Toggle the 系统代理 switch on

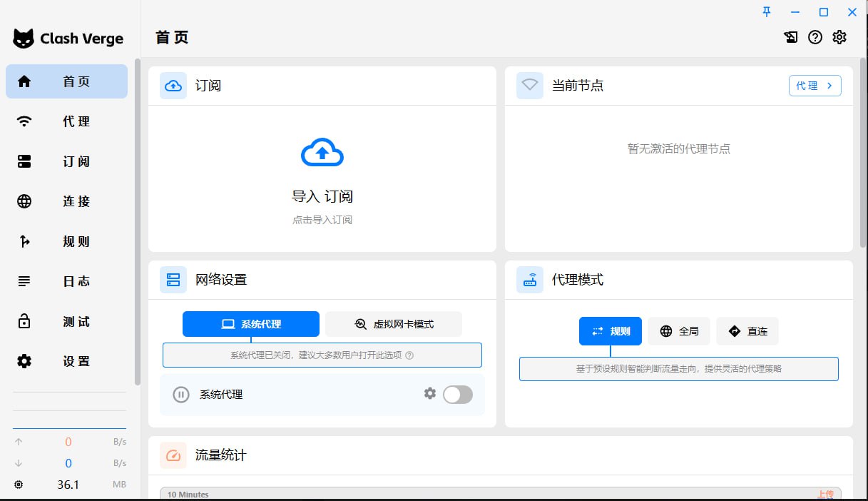pos(457,394)
